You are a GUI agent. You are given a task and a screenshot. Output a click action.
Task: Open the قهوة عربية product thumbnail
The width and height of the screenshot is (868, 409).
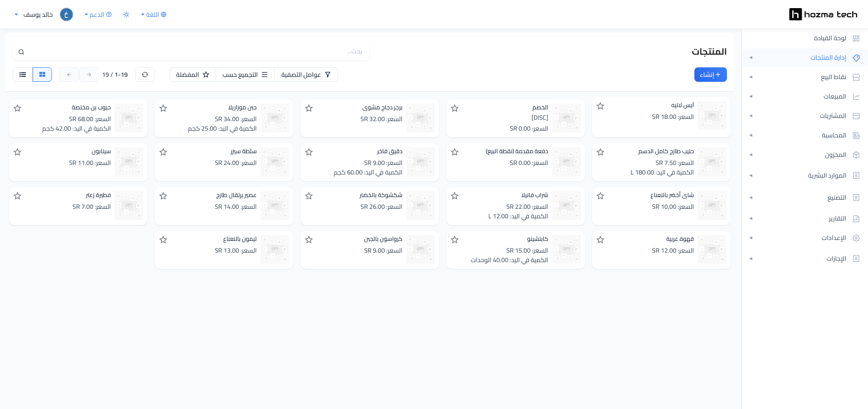(712, 249)
